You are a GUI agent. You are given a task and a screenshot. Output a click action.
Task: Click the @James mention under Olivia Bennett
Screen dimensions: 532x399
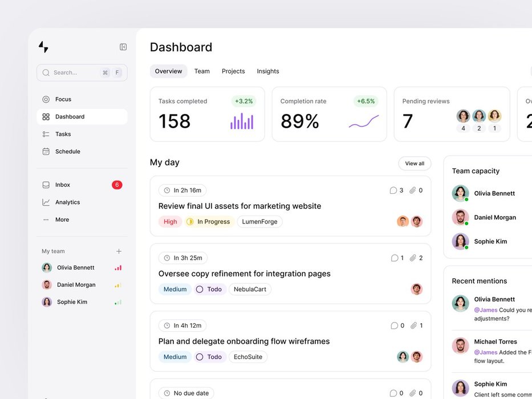(x=486, y=310)
